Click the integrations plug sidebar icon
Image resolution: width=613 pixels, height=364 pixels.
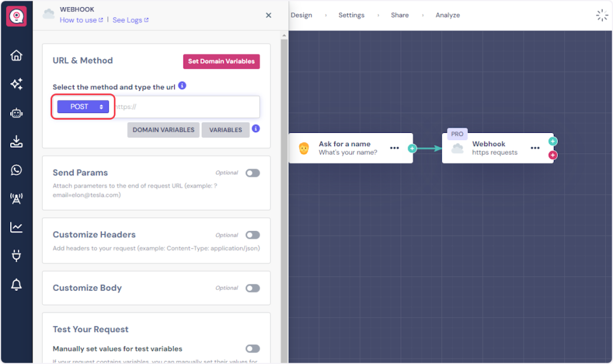coord(16,256)
